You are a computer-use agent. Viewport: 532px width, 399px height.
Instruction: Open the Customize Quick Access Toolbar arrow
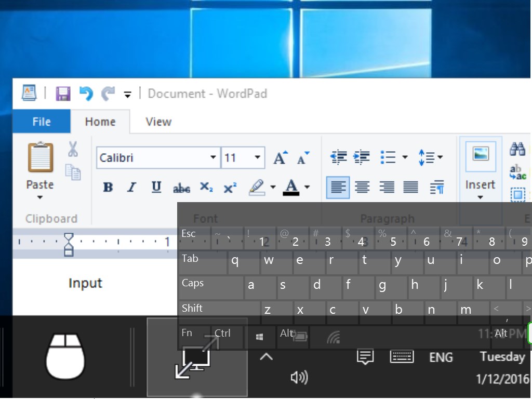point(128,95)
